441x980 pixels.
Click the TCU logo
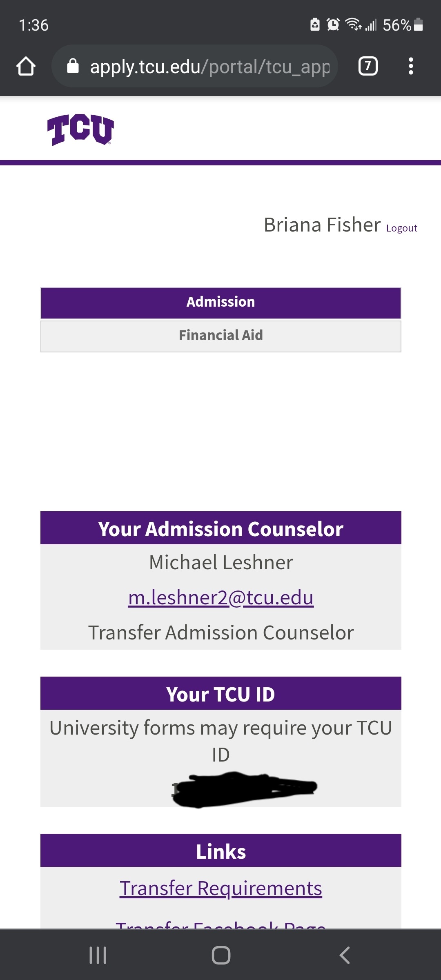tap(80, 129)
